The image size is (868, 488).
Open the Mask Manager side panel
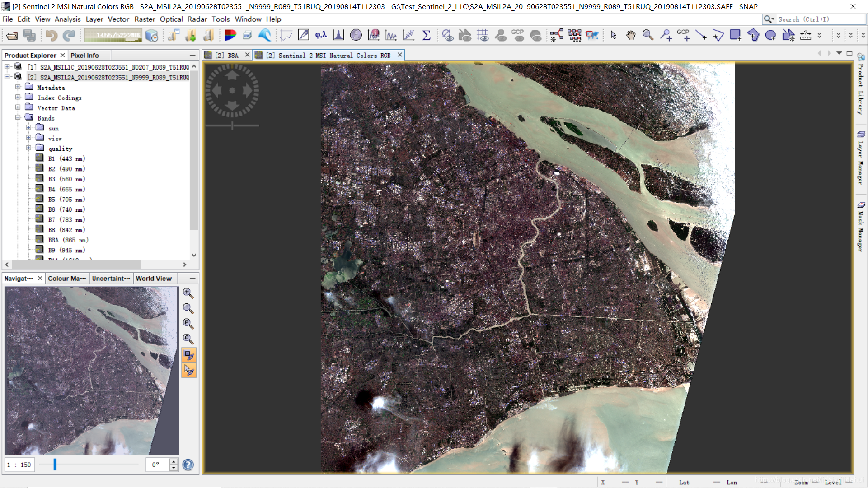click(861, 227)
